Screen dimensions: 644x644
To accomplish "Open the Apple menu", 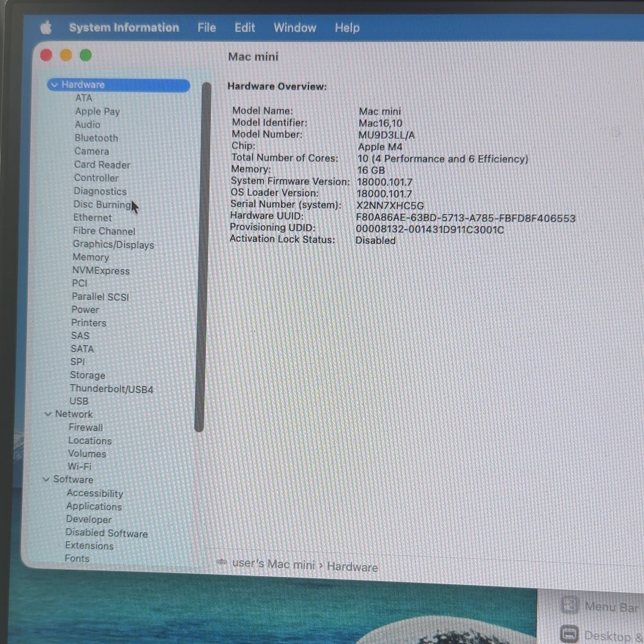I will 46,28.
